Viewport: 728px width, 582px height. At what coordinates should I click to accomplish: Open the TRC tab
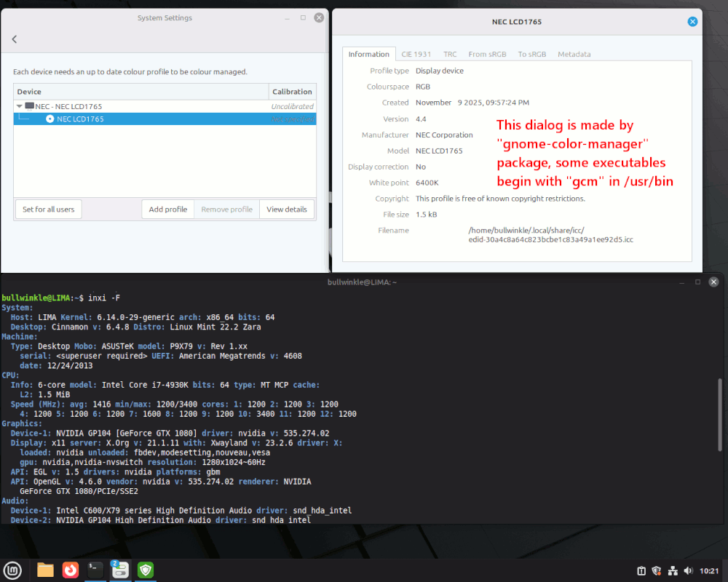coord(450,55)
